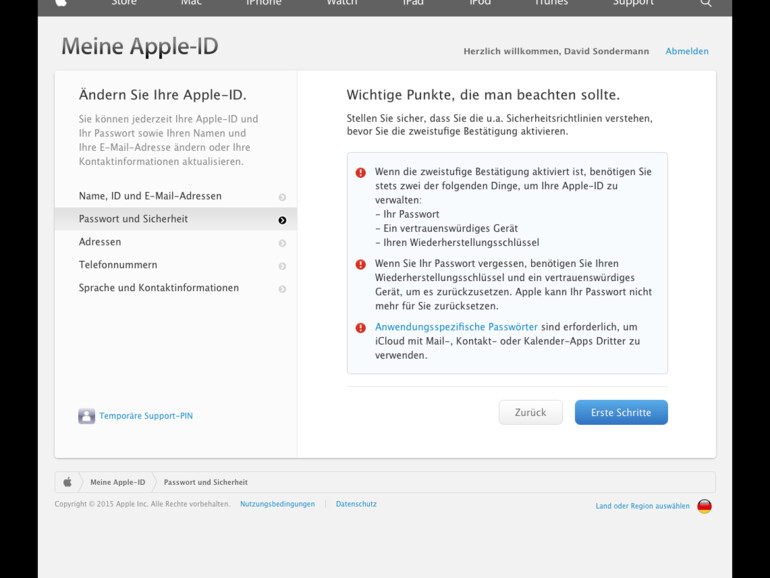770x578 pixels.
Task: Click the list entry Ein vertrauenswürdiges Gerät
Action: point(446,228)
